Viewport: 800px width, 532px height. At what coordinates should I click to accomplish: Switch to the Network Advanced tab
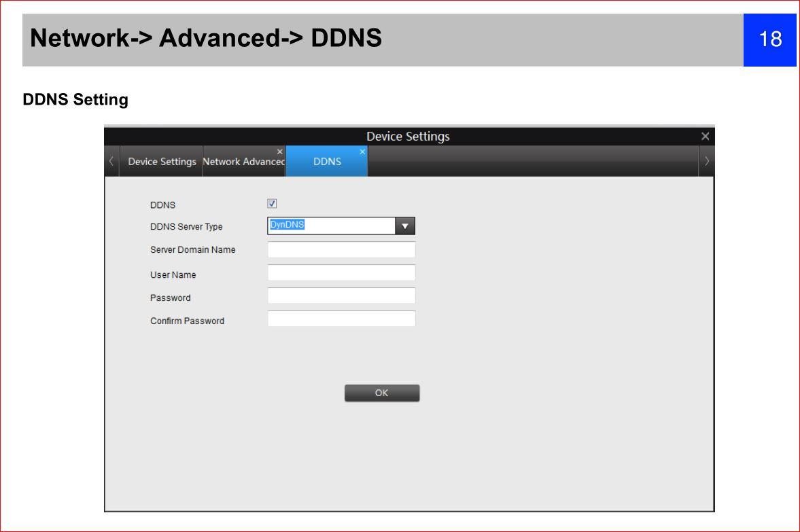(x=243, y=162)
